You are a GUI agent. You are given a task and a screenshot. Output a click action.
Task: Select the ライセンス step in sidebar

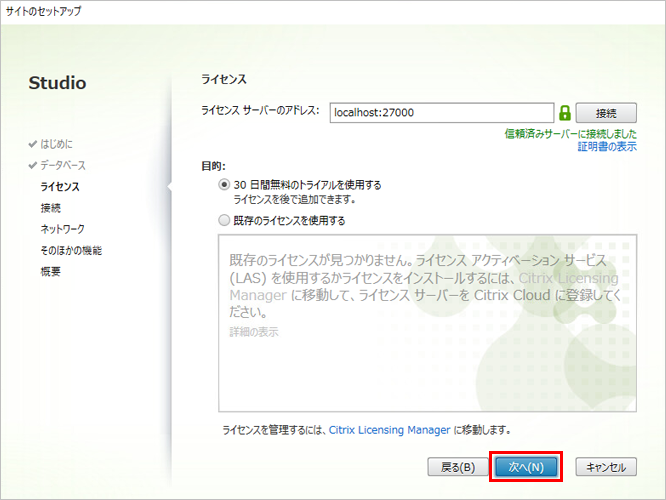click(60, 186)
